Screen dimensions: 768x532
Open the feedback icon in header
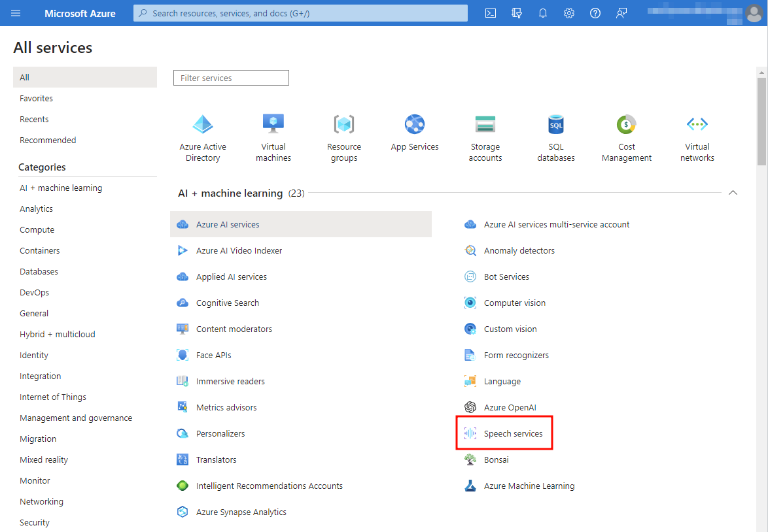pyautogui.click(x=621, y=13)
